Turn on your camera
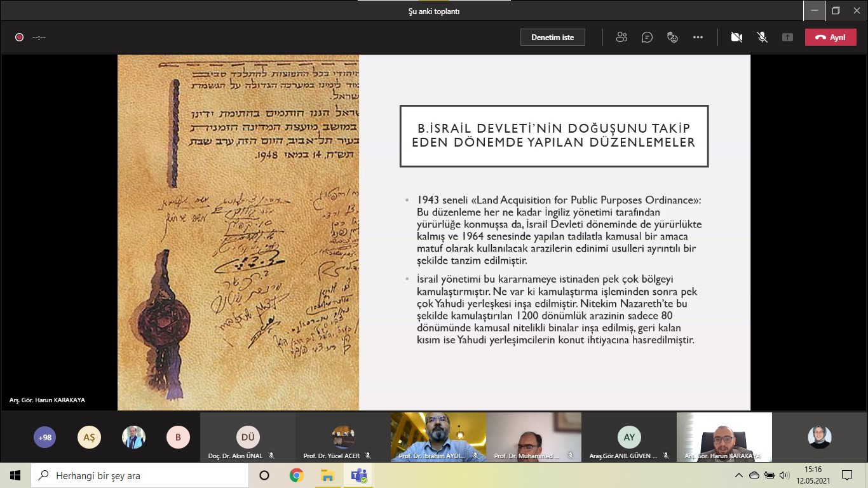The height and width of the screenshot is (488, 868). point(736,37)
